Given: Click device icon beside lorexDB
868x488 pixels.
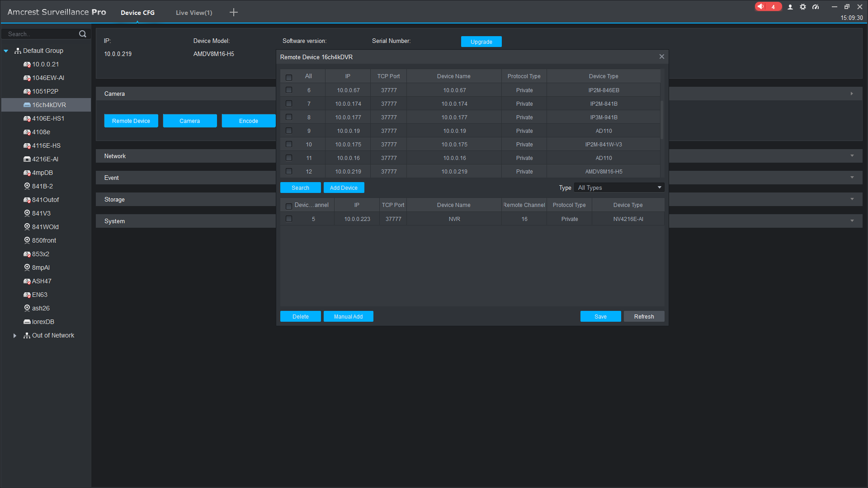Looking at the screenshot, I should click(x=27, y=322).
